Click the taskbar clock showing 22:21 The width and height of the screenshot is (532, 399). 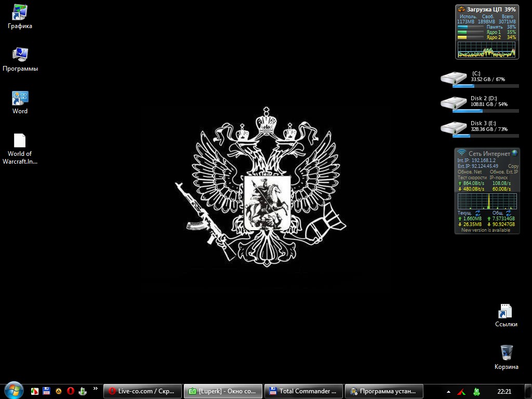click(504, 391)
